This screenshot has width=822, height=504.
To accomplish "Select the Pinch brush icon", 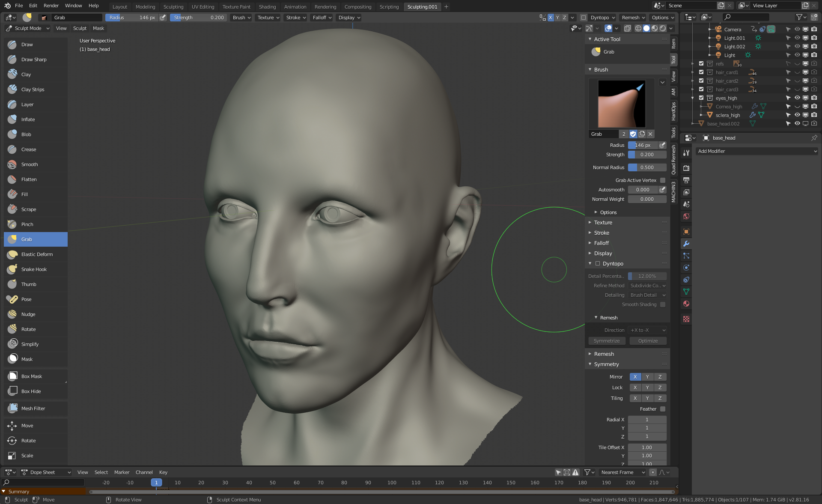I will pos(12,224).
